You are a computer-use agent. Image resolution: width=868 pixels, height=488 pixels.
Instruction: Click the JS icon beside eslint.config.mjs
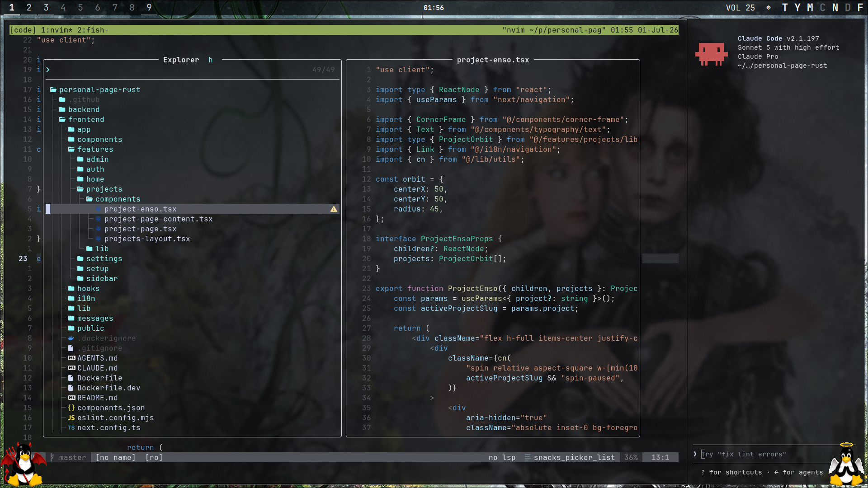click(71, 418)
